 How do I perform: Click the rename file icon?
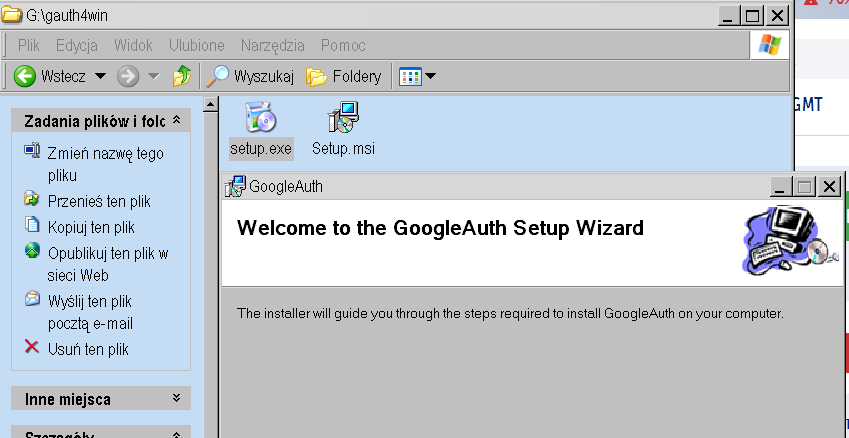click(x=32, y=150)
